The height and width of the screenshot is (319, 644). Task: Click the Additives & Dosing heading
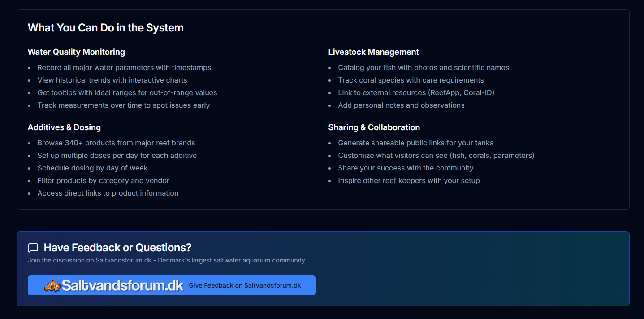[64, 127]
